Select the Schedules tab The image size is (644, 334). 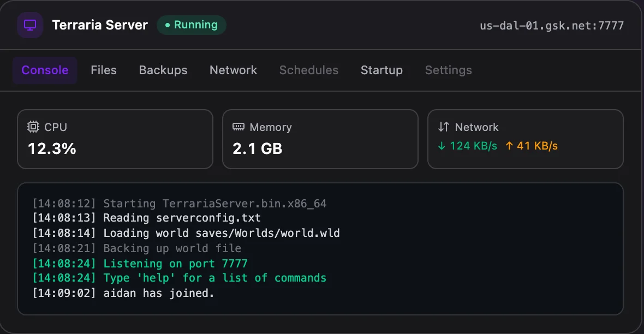click(x=309, y=70)
